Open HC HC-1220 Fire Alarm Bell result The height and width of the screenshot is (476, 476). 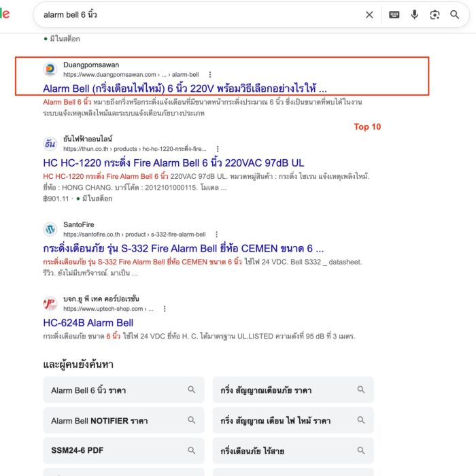[x=173, y=163]
